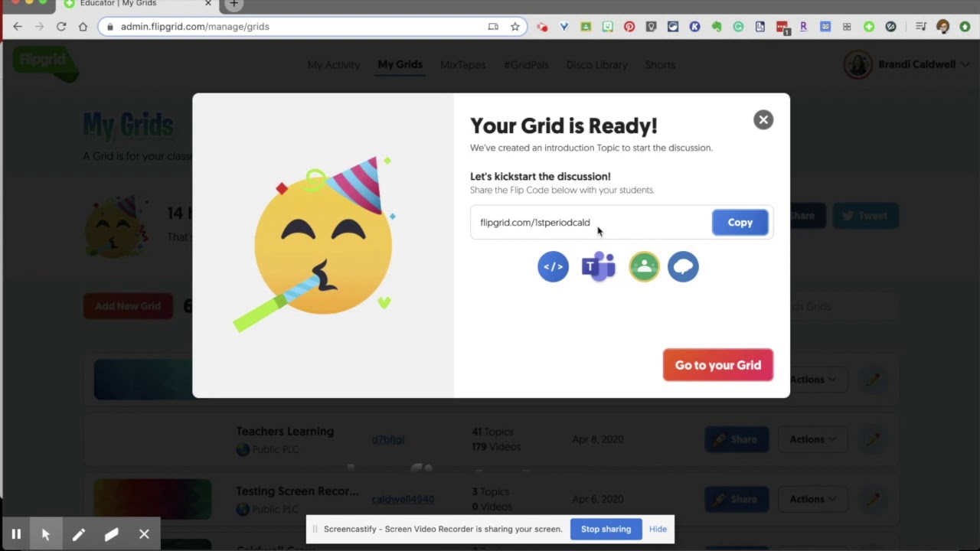Viewport: 980px width, 551px height.
Task: Click Go to your Grid button
Action: click(718, 365)
